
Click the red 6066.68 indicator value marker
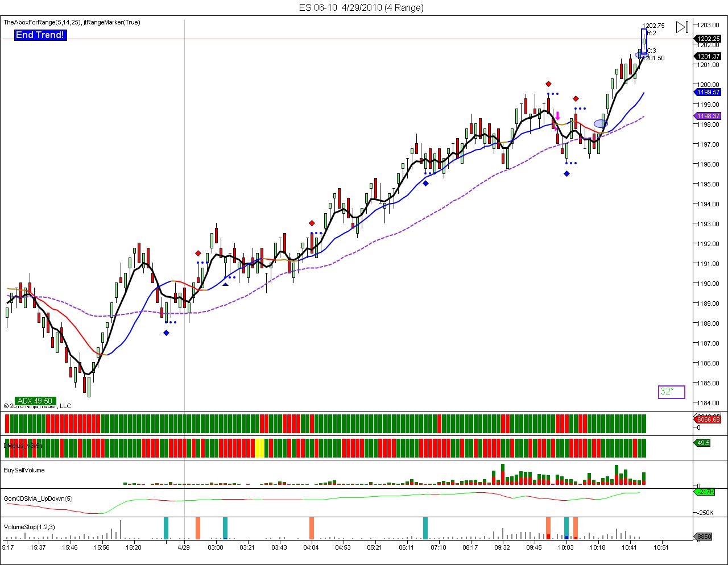tap(708, 419)
